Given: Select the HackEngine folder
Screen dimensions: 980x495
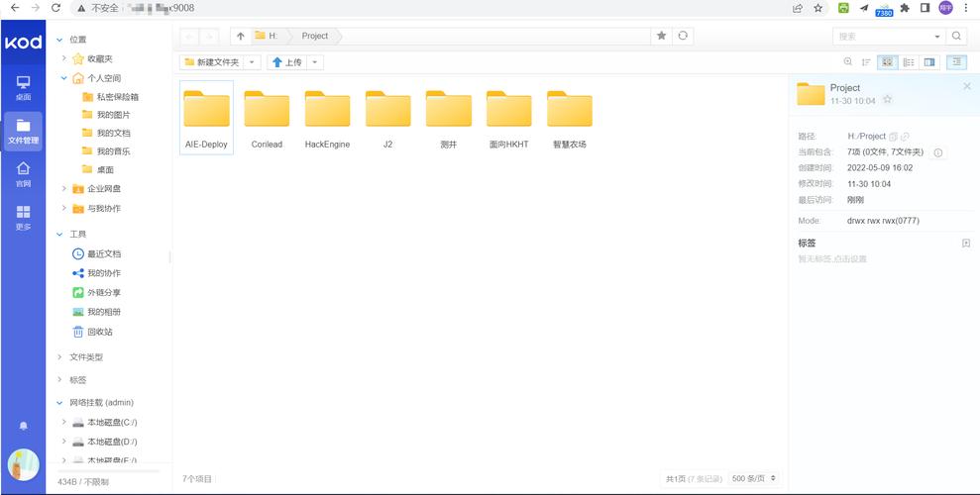Looking at the screenshot, I should [328, 118].
